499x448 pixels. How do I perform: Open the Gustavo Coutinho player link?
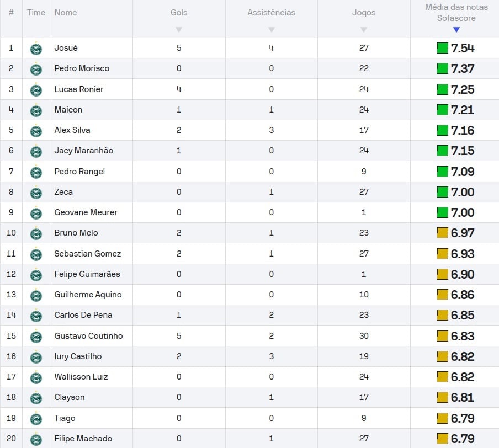click(88, 336)
